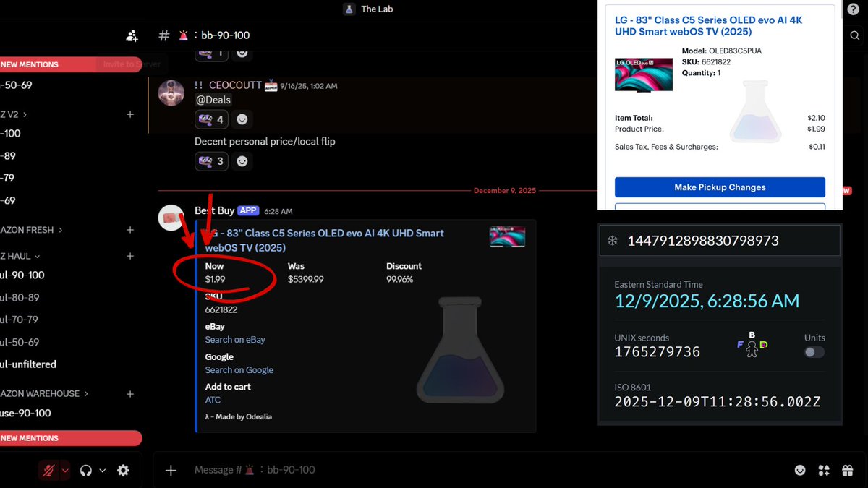Click the snowflake ID input field

(720, 241)
